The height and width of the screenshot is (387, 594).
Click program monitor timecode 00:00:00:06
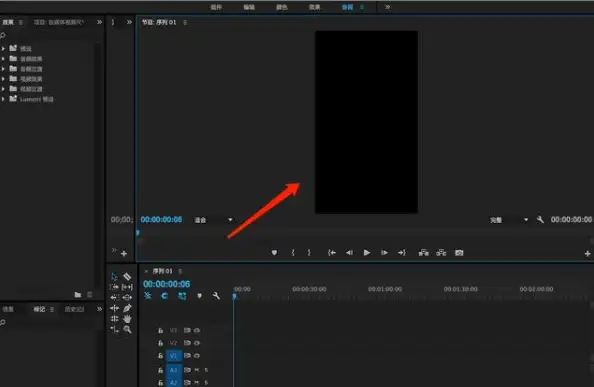click(161, 220)
